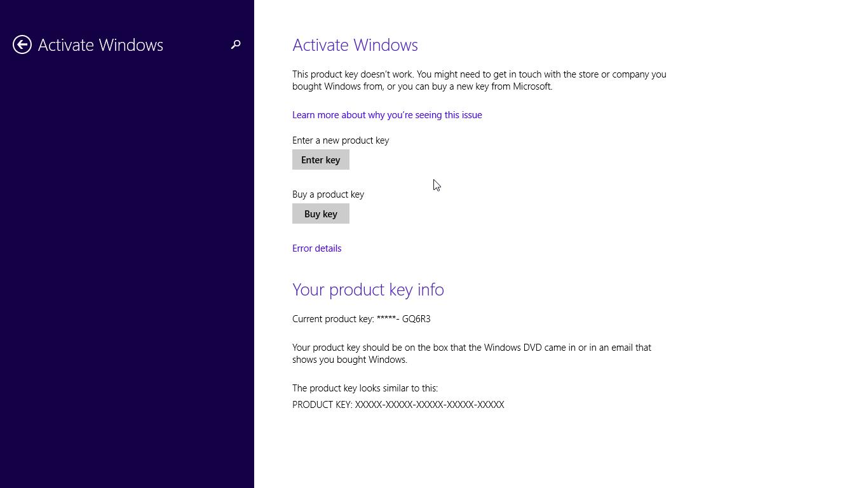Click 'Your product key should be on the box' text
Viewport: 868px width, 488px height.
pos(472,353)
